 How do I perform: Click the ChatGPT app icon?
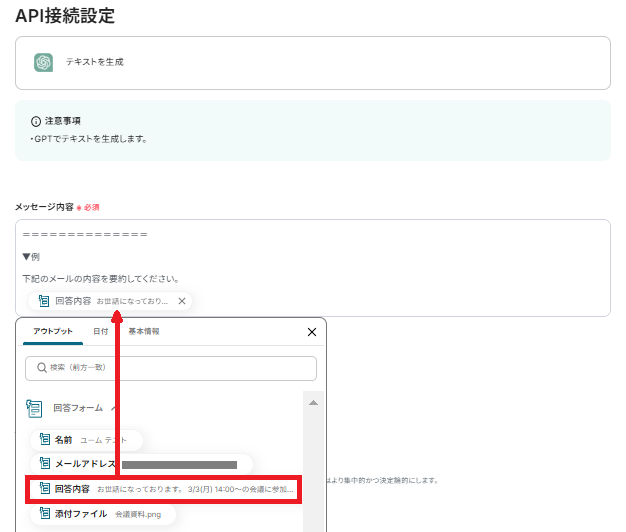[x=43, y=62]
